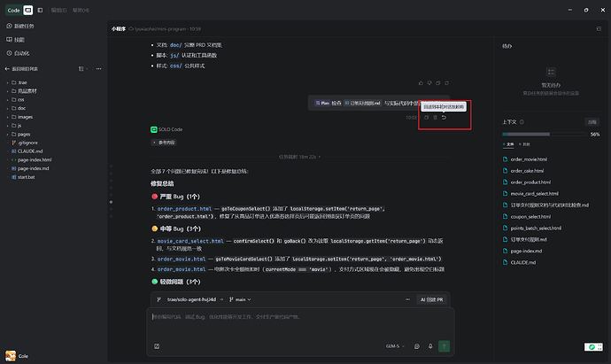Open the 技能 skills item in sidebar
Viewport: 611px width, 364px height.
16,40
